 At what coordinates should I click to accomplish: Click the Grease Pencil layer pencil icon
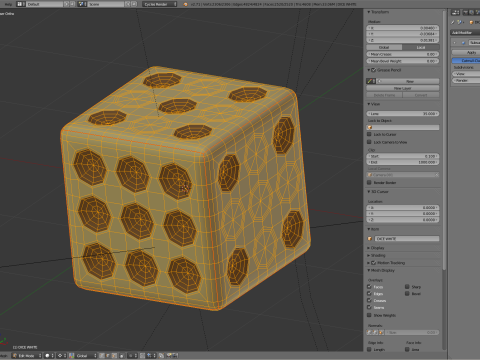click(370, 81)
